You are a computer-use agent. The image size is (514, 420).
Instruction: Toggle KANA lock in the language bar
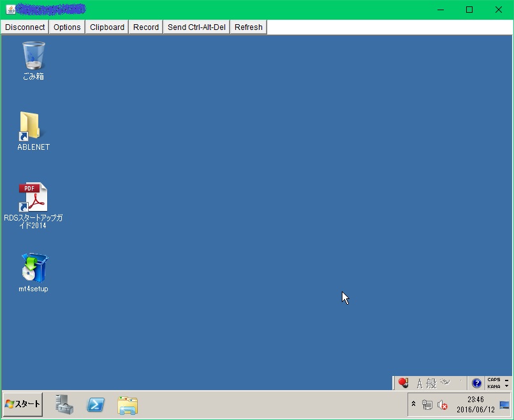[494, 386]
